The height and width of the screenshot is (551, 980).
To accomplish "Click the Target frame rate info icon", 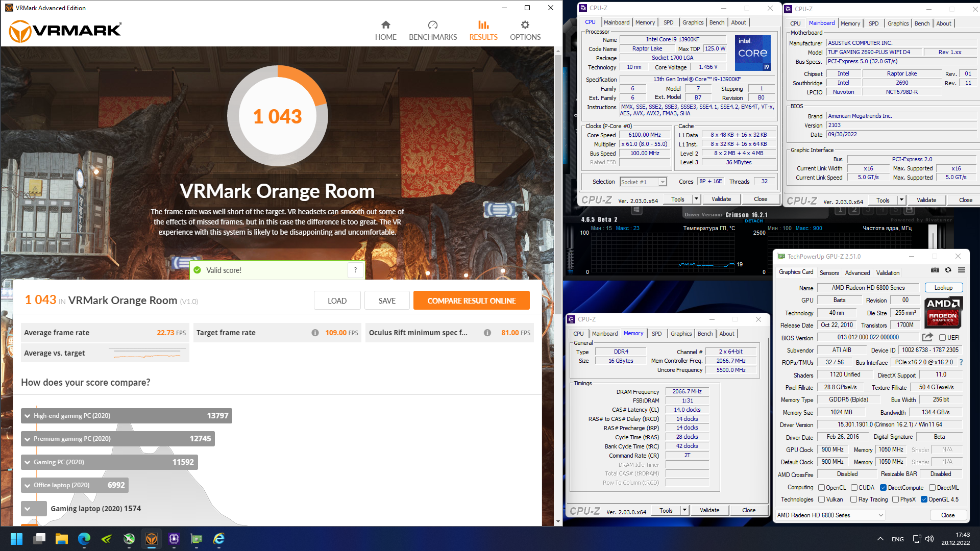I will tap(315, 333).
